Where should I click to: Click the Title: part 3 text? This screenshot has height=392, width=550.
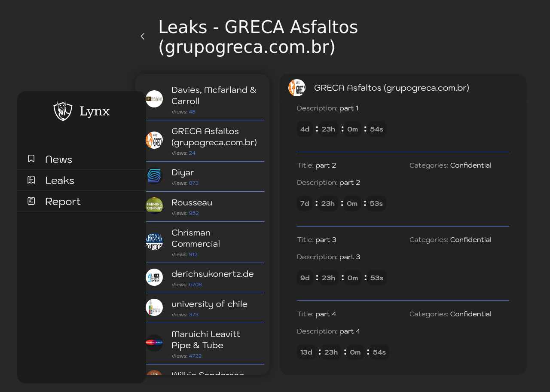pyautogui.click(x=317, y=240)
